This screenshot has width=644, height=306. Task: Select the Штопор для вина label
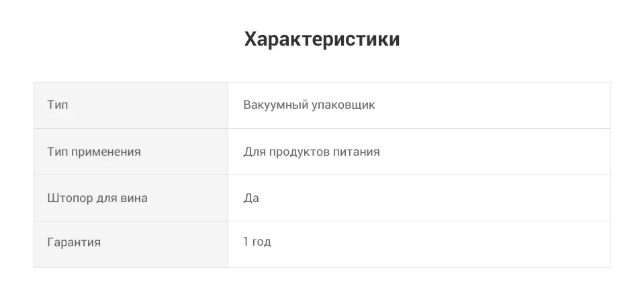97,198
